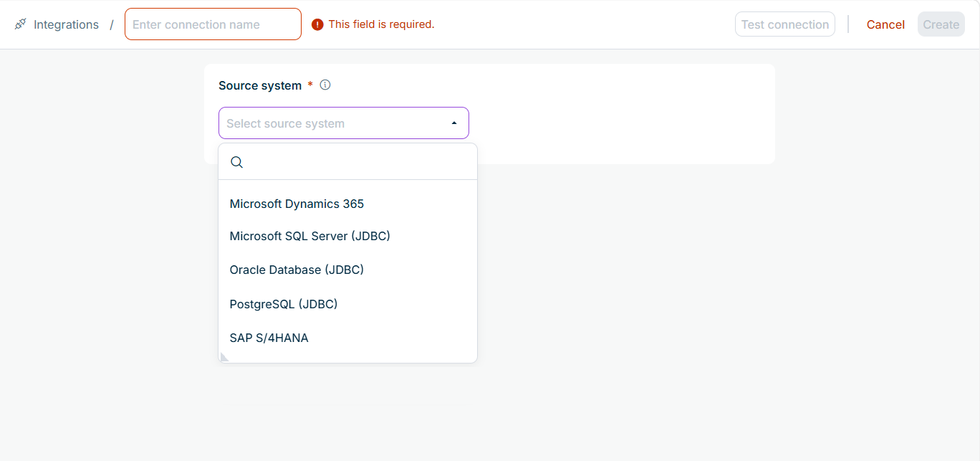Pick Oracle Database (JDBC) from list
Image resolution: width=980 pixels, height=461 pixels.
click(x=347, y=270)
